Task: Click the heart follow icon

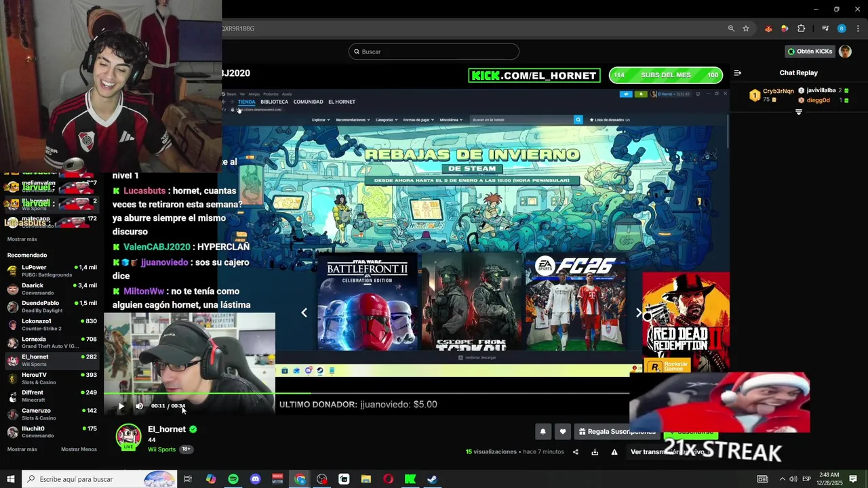Action: pos(562,431)
